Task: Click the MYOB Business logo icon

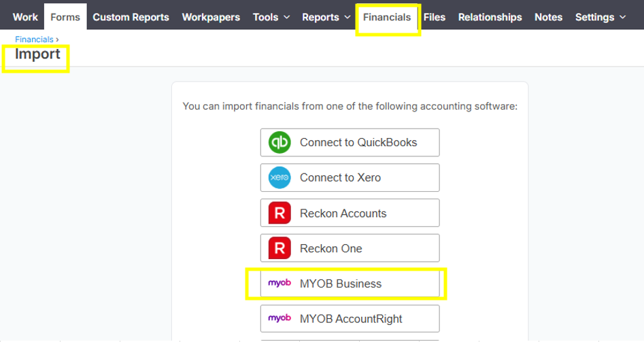Action: [x=279, y=283]
